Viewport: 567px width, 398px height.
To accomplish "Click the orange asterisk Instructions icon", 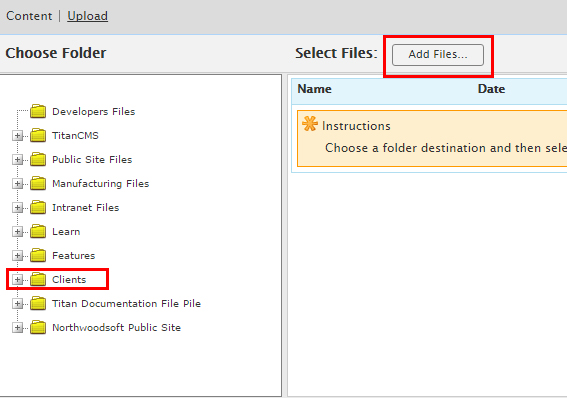I will pyautogui.click(x=310, y=124).
